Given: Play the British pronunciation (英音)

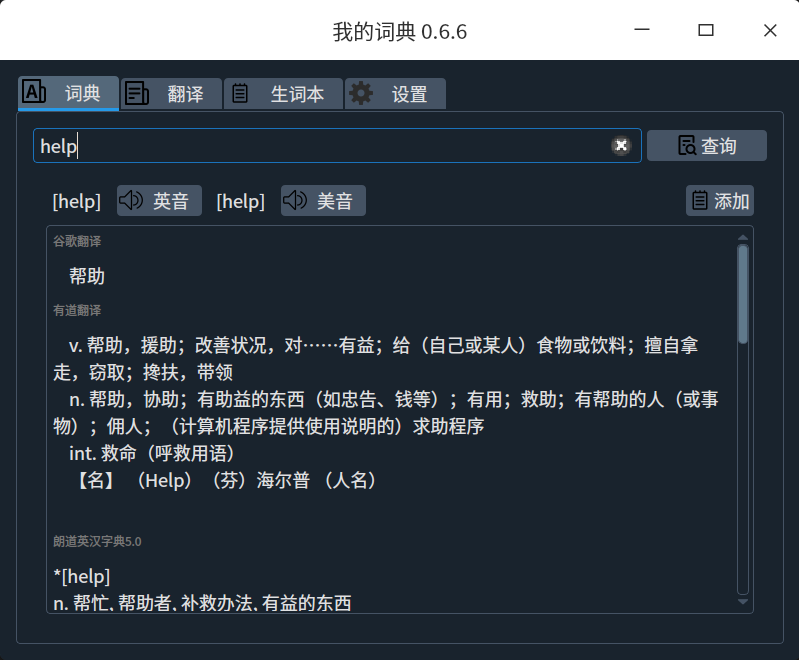Looking at the screenshot, I should (x=159, y=201).
